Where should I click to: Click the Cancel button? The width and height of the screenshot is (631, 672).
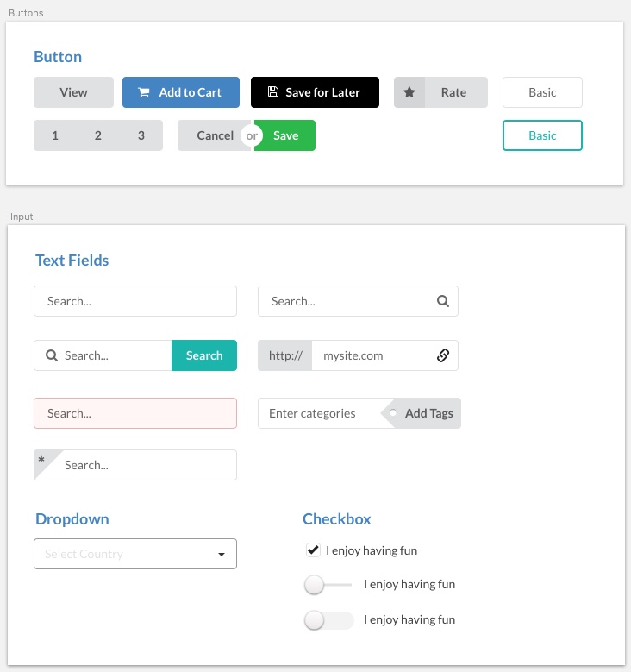pyautogui.click(x=214, y=135)
